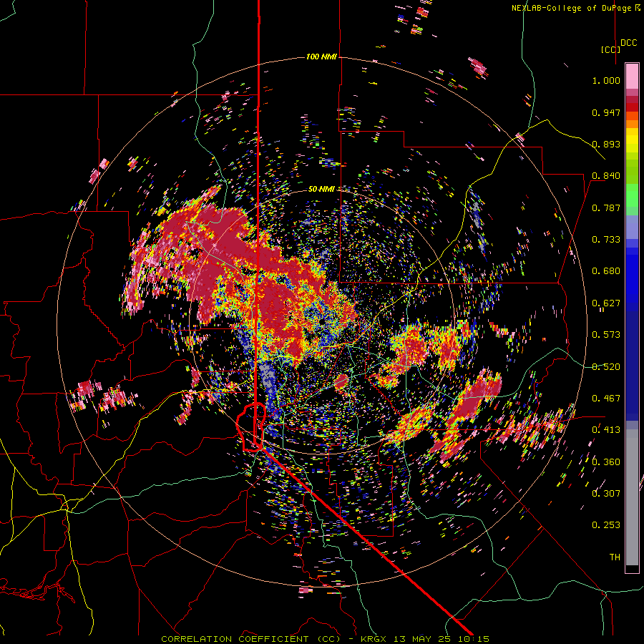Click the 50 NMI range ring label
The height and width of the screenshot is (644, 644).
[321, 189]
